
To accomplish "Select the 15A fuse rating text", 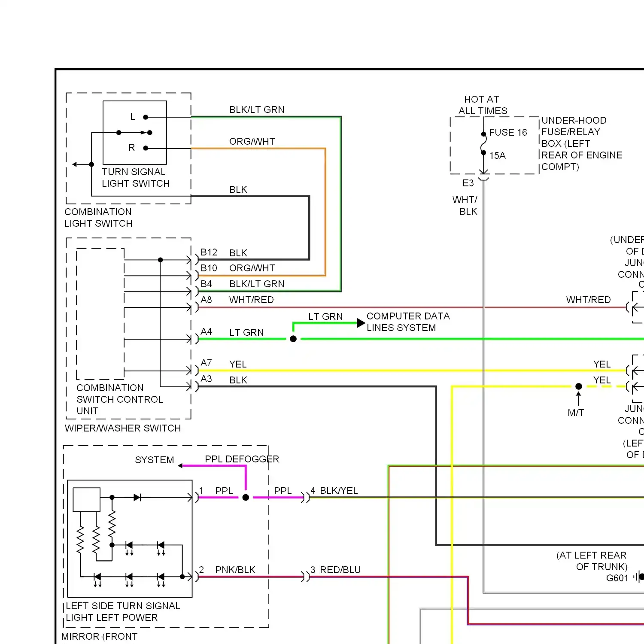I will click(x=497, y=155).
